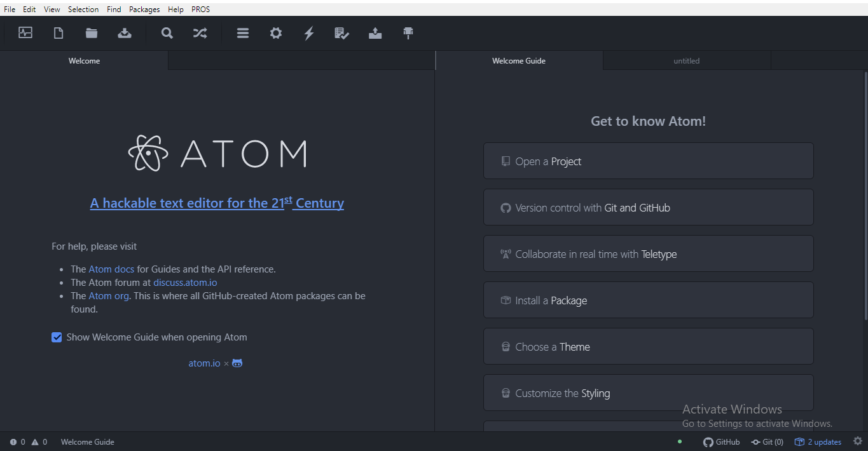Open the File menu

tap(10, 10)
